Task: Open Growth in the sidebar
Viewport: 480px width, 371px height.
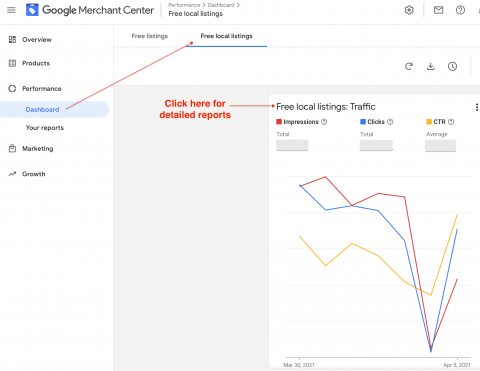Action: pos(34,174)
